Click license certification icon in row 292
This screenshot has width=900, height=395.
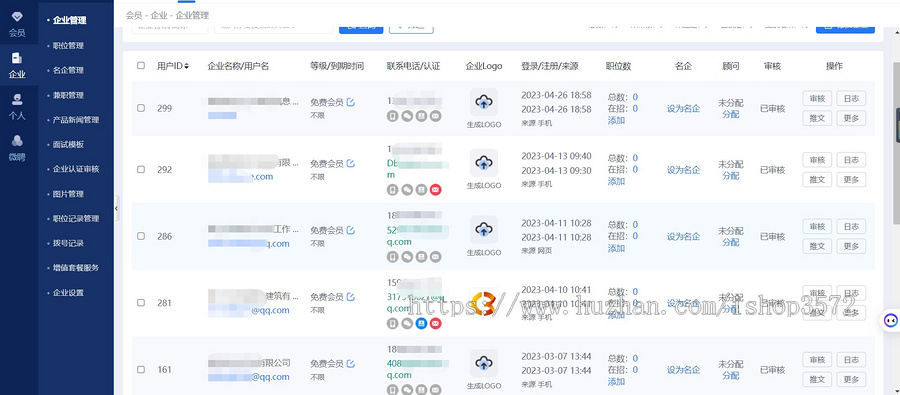pos(421,189)
